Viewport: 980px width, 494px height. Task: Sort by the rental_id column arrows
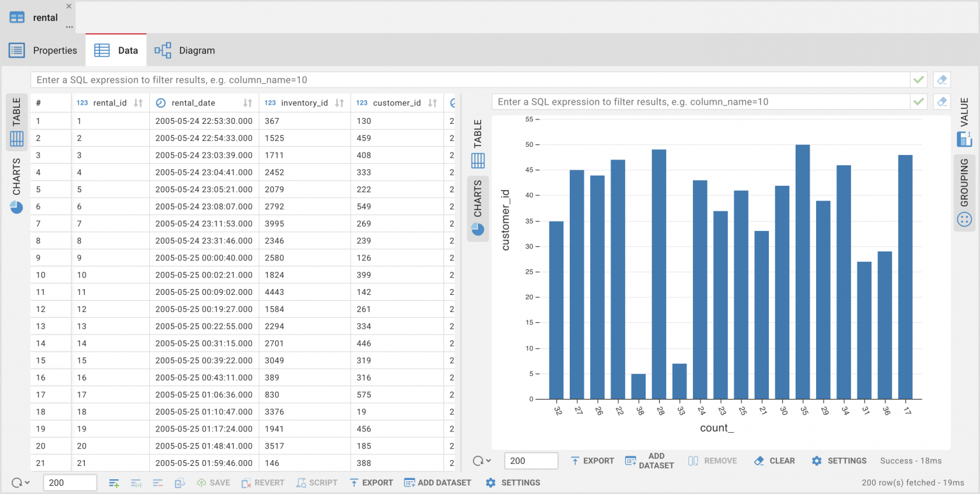coord(138,103)
